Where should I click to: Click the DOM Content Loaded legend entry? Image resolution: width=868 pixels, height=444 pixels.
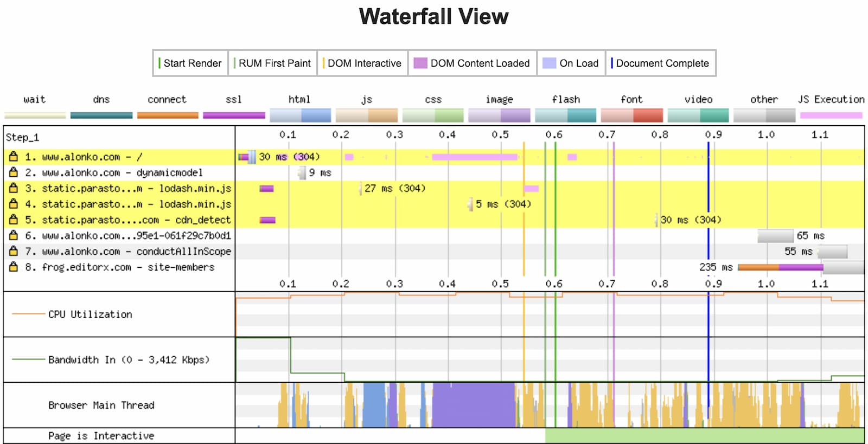(472, 63)
